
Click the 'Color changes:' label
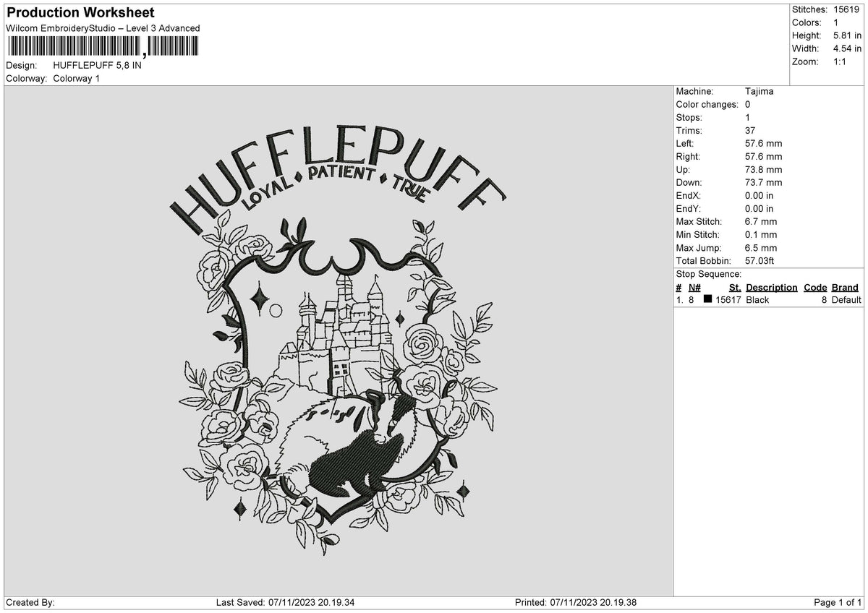pos(707,104)
